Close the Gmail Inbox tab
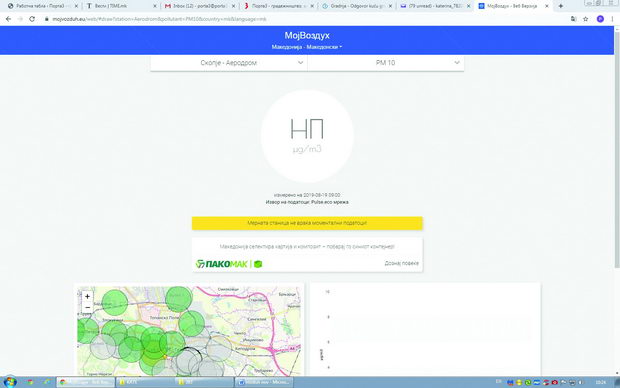The height and width of the screenshot is (388, 620). [234, 6]
